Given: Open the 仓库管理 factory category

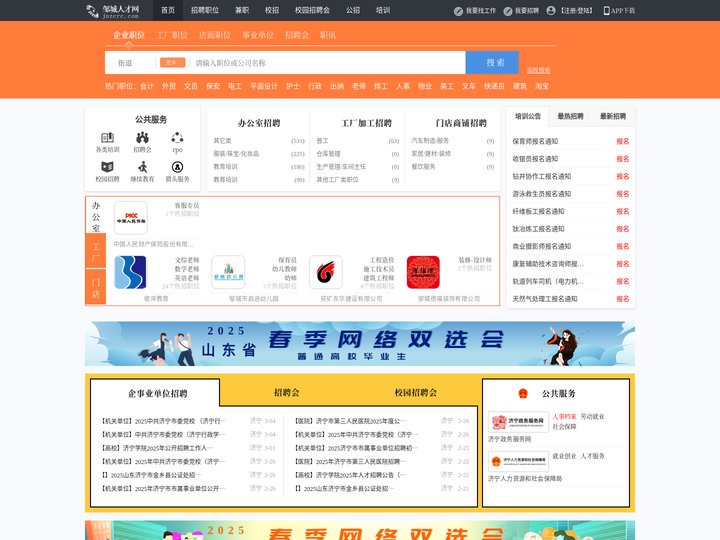Looking at the screenshot, I should [328, 154].
